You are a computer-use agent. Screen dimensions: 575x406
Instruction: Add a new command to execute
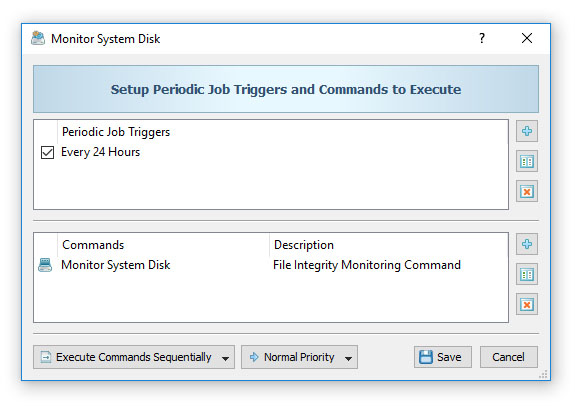[x=527, y=244]
